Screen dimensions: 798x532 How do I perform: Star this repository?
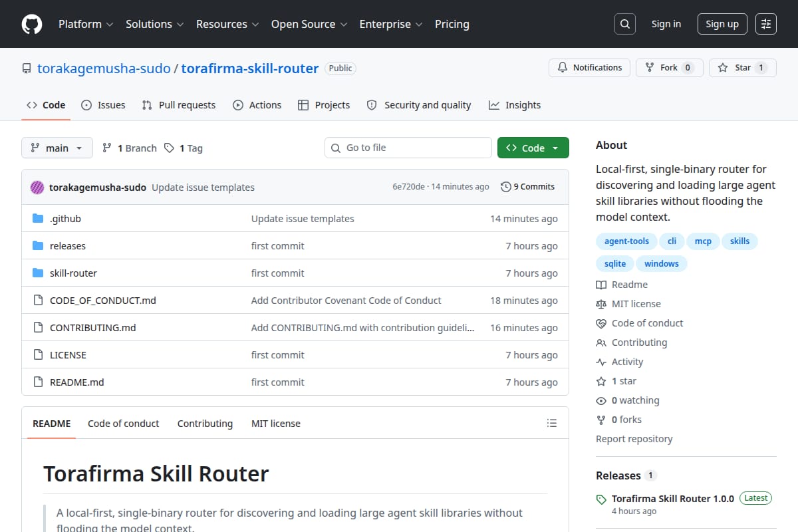click(743, 68)
